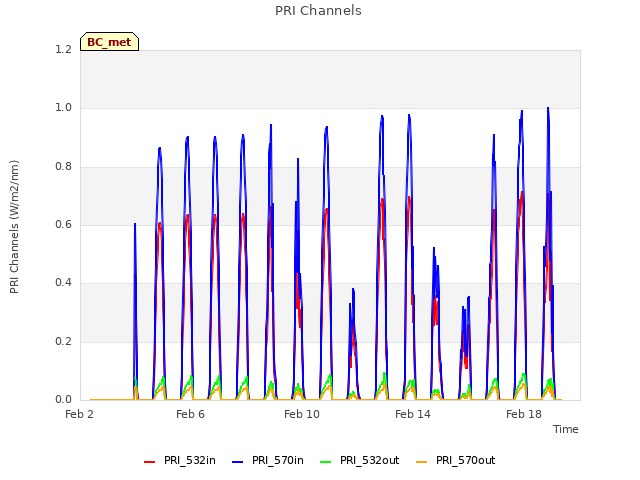The height and width of the screenshot is (480, 640).
Task: Click the PRI Channels chart title
Action: 318,11
